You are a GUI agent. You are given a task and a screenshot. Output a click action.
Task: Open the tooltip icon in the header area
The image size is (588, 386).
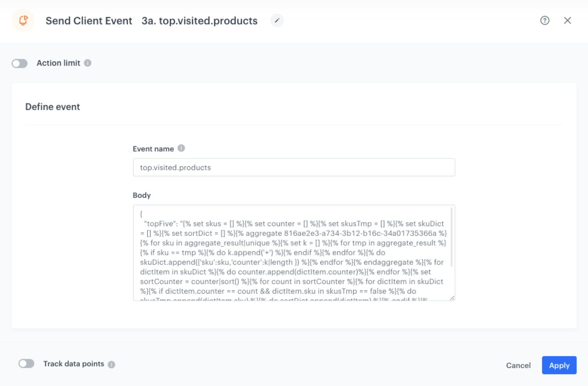[x=544, y=21]
